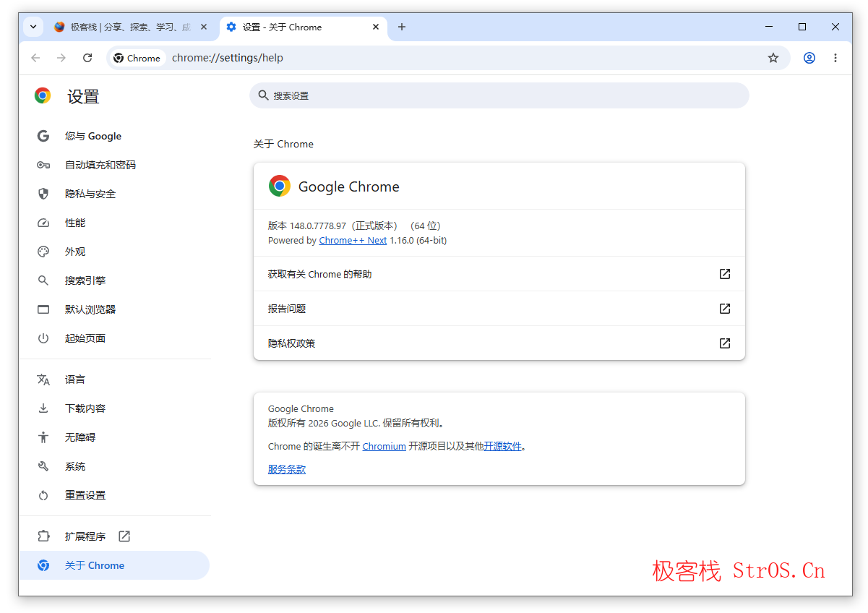
Task: Open the Chrome three-dot menu
Action: click(x=835, y=58)
